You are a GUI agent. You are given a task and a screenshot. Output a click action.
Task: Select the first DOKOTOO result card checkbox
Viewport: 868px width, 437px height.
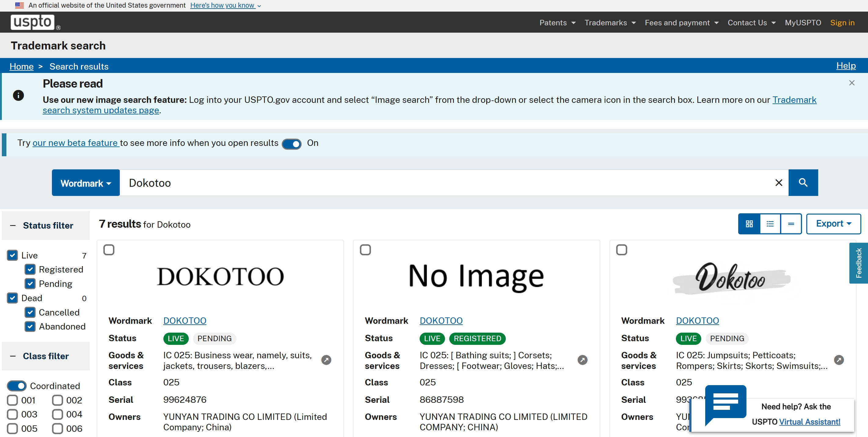pos(109,250)
